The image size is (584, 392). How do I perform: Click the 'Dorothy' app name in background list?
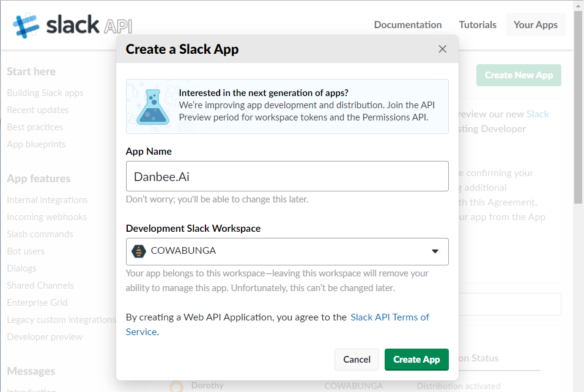point(207,385)
